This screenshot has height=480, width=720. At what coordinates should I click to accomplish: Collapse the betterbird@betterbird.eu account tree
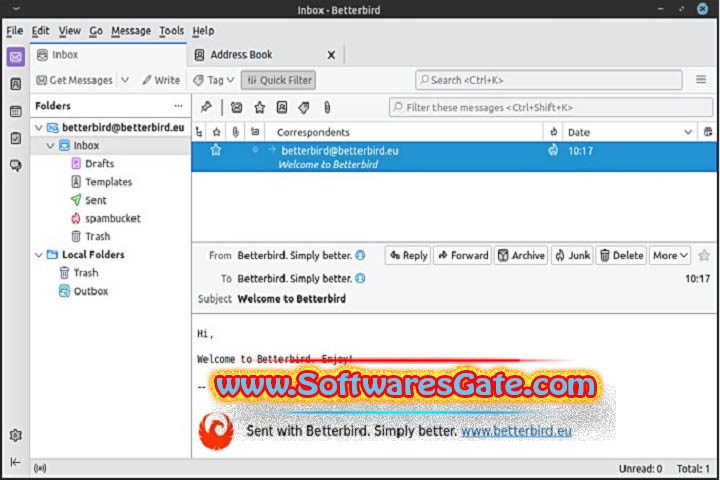[39, 128]
